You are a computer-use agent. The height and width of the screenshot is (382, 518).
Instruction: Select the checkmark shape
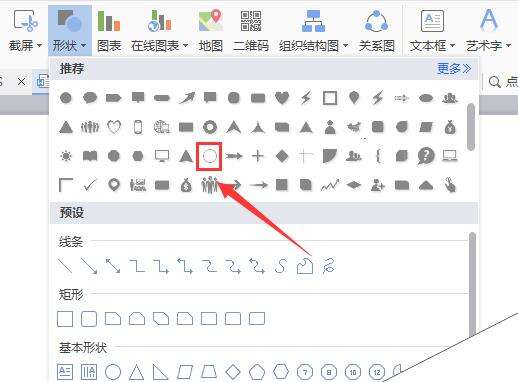coord(90,185)
